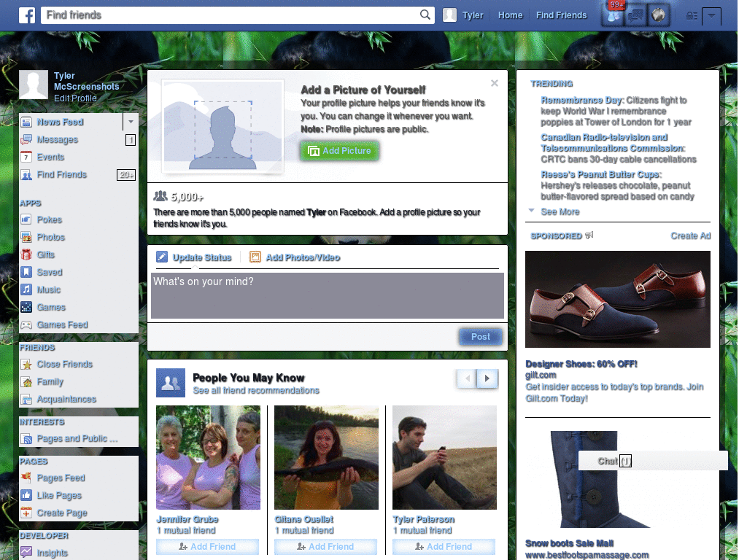Open Events calendar icon

click(26, 157)
